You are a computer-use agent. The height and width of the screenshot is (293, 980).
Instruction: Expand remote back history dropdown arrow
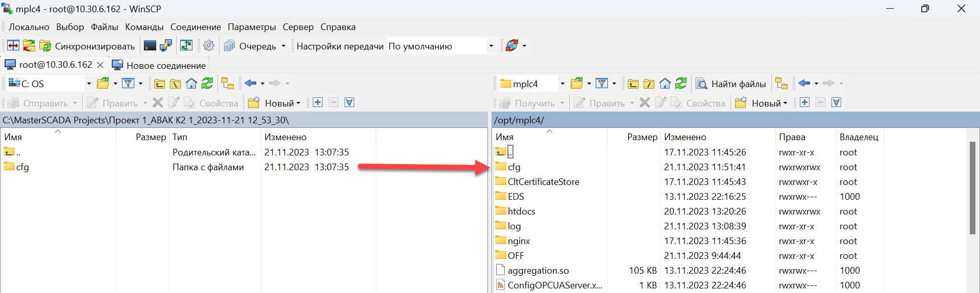point(816,83)
